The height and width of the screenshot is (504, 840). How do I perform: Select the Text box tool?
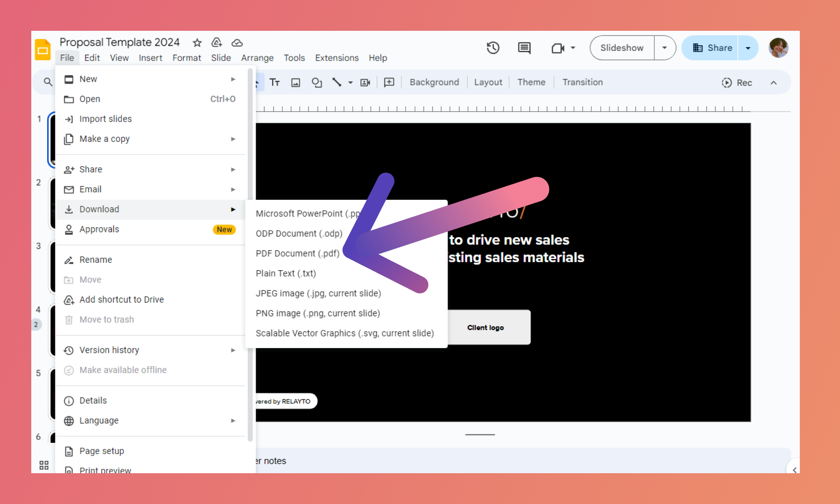point(275,83)
